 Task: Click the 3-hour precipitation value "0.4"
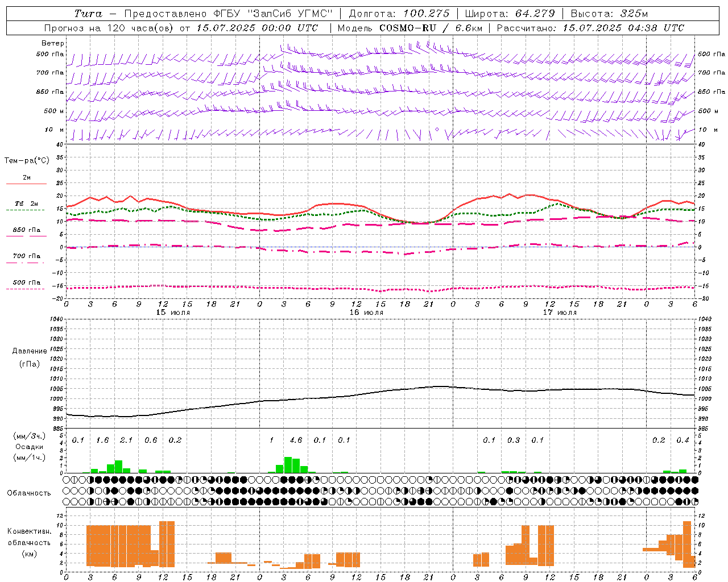(682, 440)
